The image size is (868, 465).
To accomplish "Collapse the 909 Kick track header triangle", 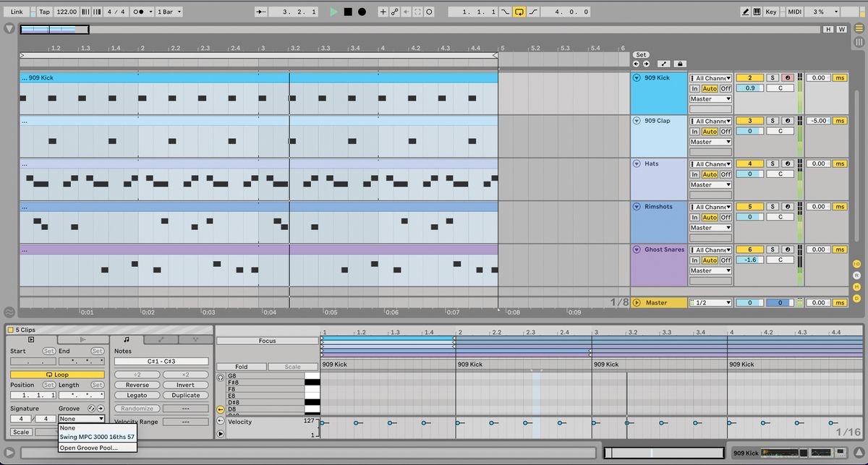I will coord(637,77).
